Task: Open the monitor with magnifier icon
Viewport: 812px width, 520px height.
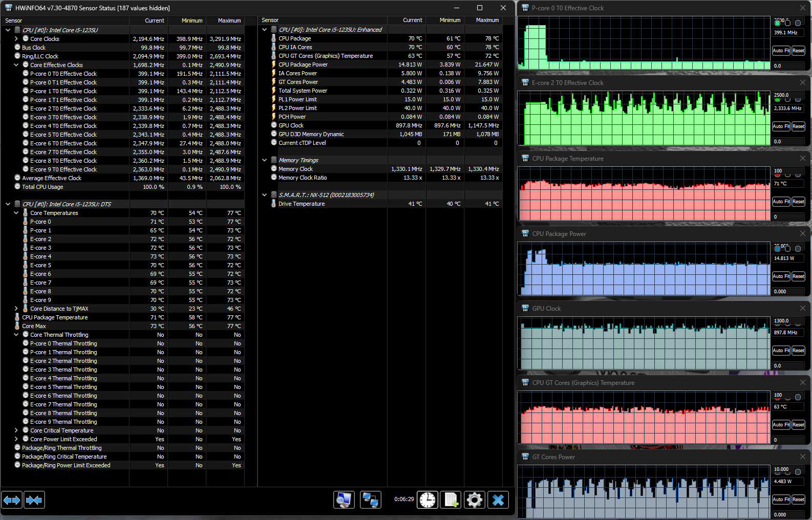Action: pyautogui.click(x=344, y=500)
